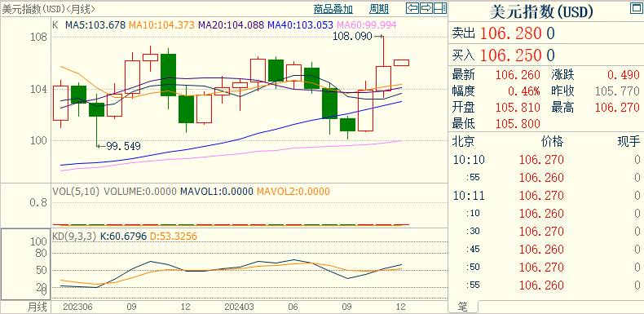Open the 商品叠加 link
Image resolution: width=644 pixels, height=314 pixels.
(x=333, y=9)
